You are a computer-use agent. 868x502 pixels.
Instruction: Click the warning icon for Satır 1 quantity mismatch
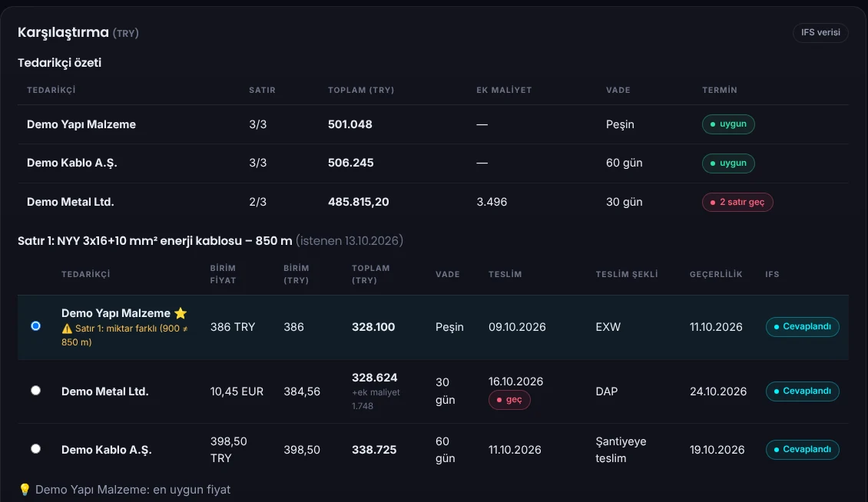click(x=67, y=329)
